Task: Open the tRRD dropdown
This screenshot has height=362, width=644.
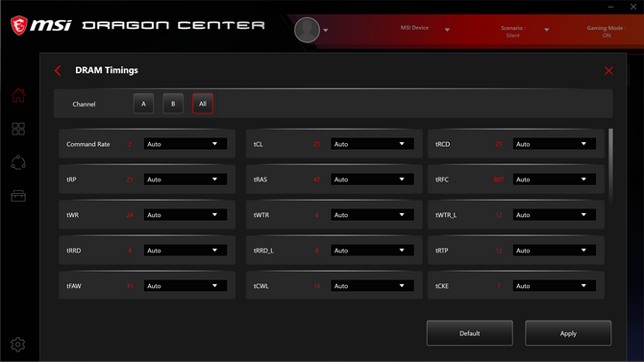Action: [x=186, y=251]
